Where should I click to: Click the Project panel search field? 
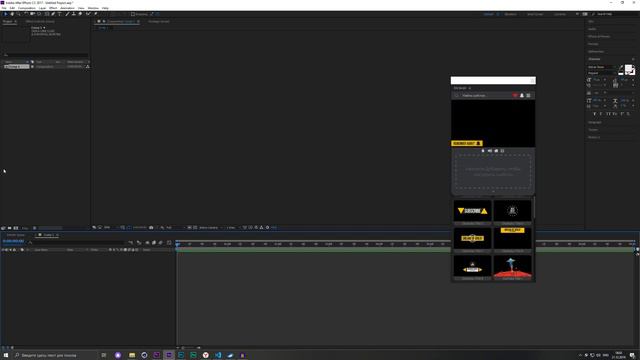45,55
